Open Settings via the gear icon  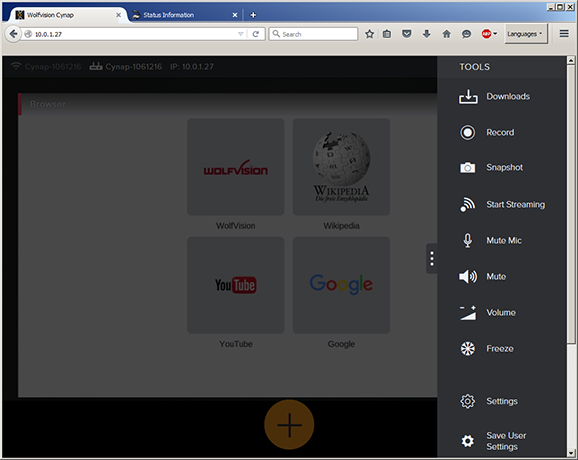(468, 401)
